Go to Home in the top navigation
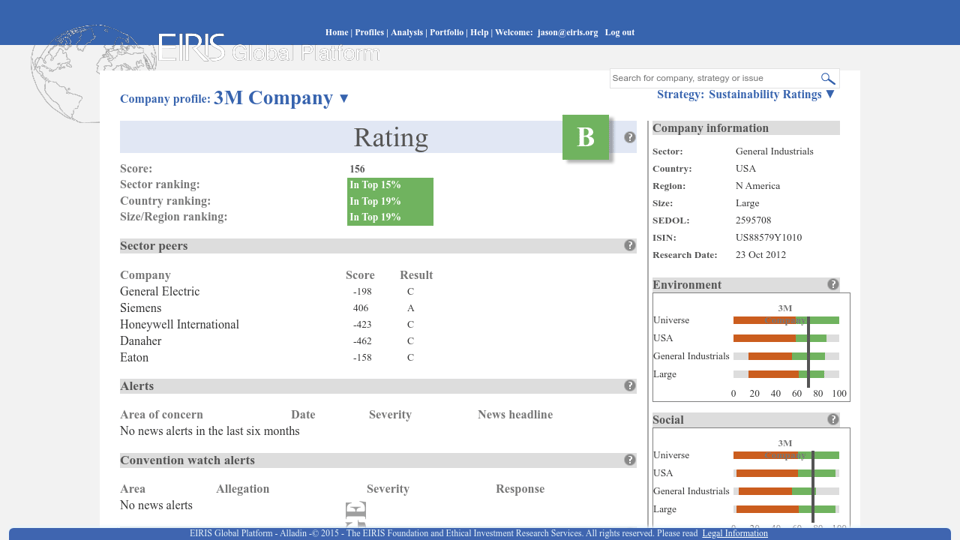This screenshot has height=540, width=960. click(x=337, y=32)
